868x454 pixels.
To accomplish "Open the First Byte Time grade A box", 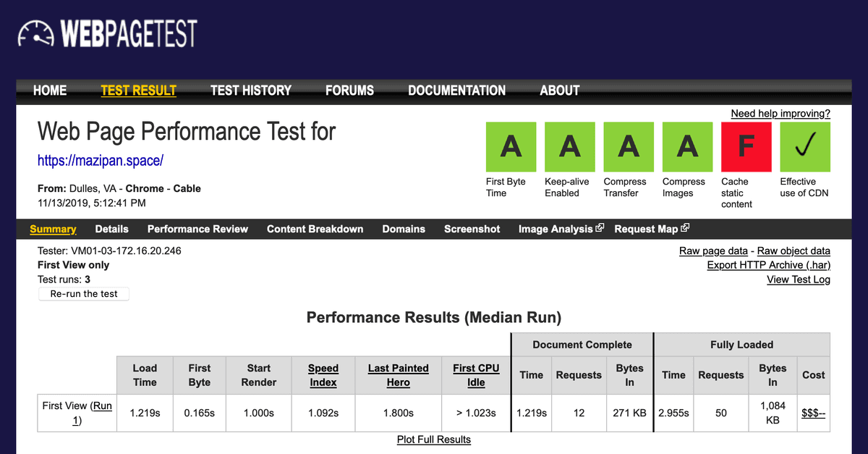I will [x=511, y=147].
